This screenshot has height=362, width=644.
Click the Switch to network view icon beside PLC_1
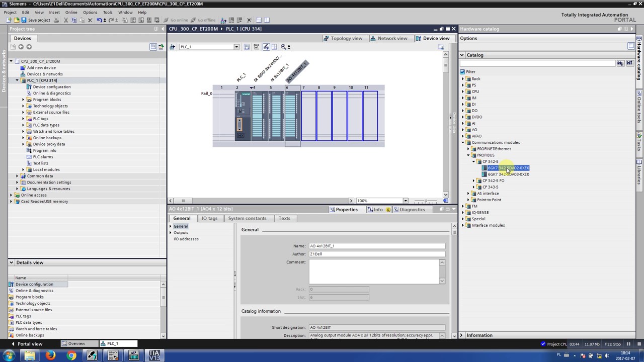click(173, 47)
